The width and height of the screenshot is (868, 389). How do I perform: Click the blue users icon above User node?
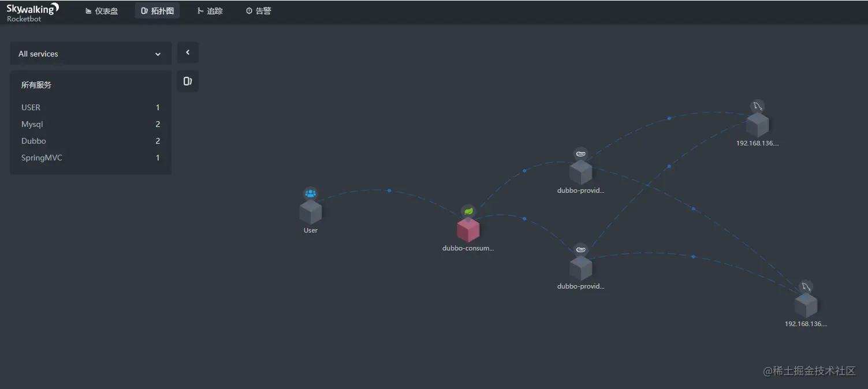311,194
